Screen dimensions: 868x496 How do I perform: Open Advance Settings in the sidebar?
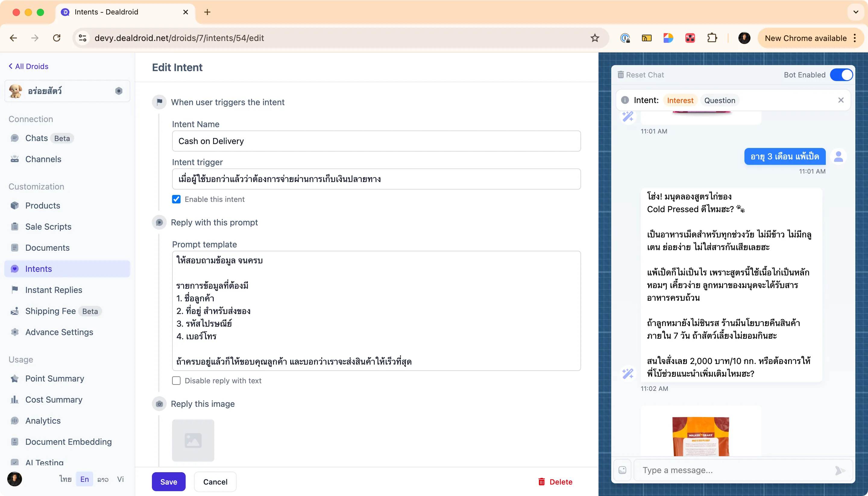coord(59,332)
